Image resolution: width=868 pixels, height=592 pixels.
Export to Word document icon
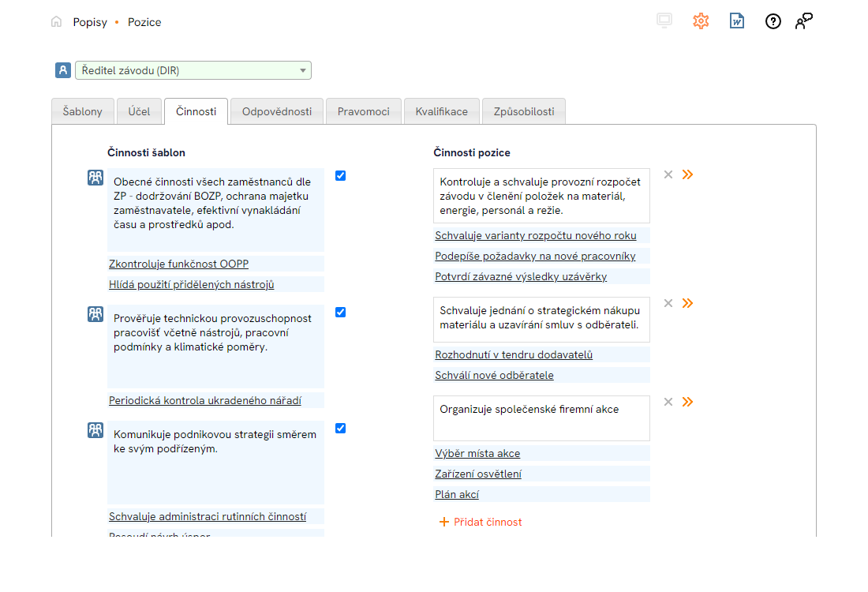pos(737,21)
